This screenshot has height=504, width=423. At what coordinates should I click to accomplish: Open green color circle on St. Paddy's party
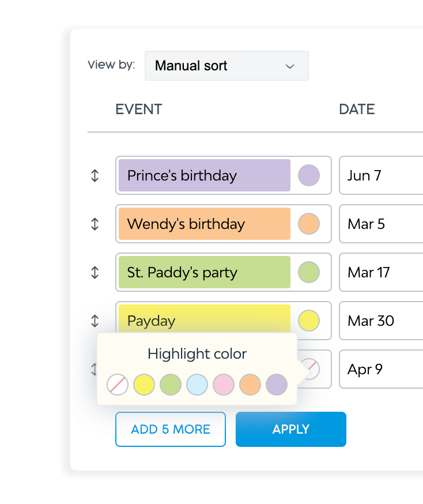point(309,273)
